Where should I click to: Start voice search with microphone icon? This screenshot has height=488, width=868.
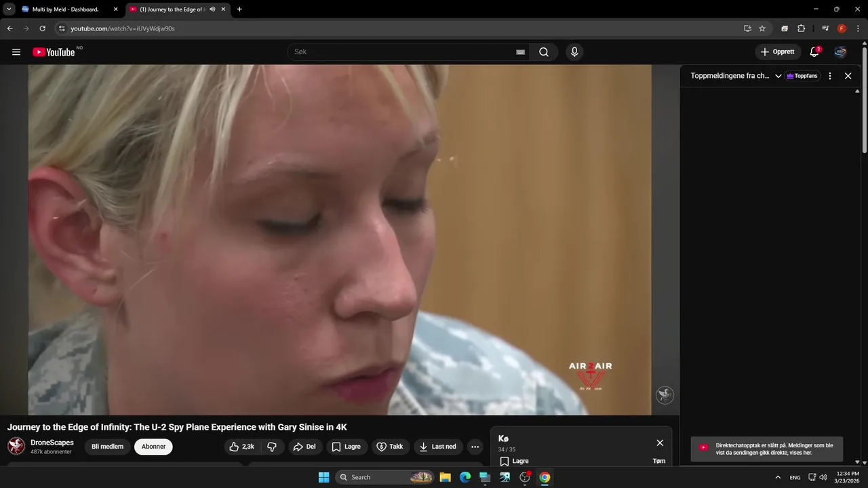(574, 52)
